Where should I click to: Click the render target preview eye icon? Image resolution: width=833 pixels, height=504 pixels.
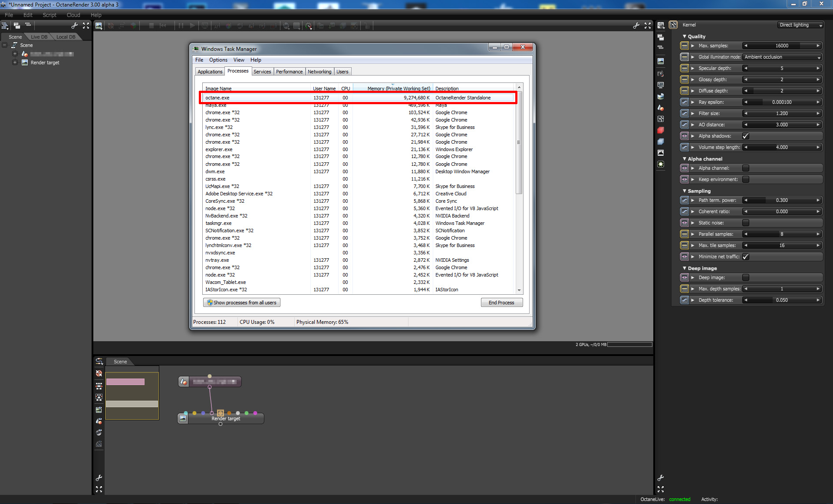coord(99,410)
